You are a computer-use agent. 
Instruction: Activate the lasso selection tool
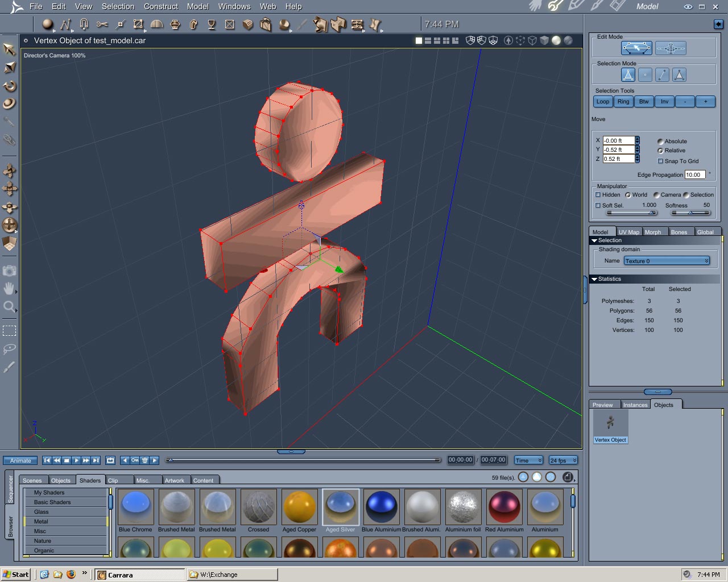point(9,349)
